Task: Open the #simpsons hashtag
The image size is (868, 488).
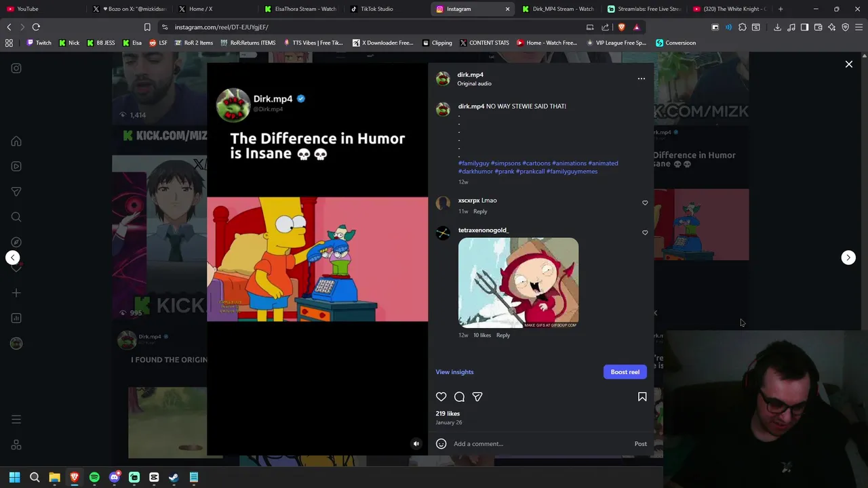Action: pos(506,163)
